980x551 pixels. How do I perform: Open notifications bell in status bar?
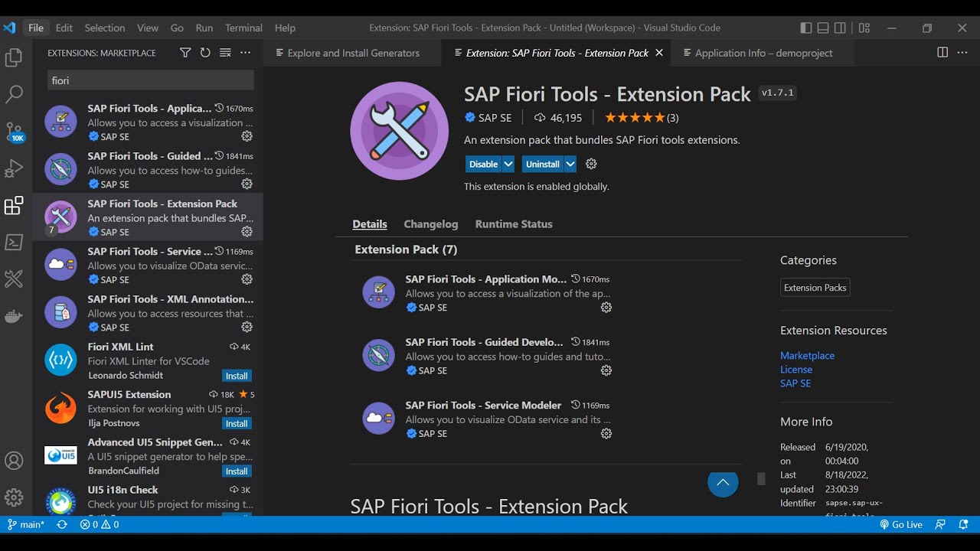(962, 525)
